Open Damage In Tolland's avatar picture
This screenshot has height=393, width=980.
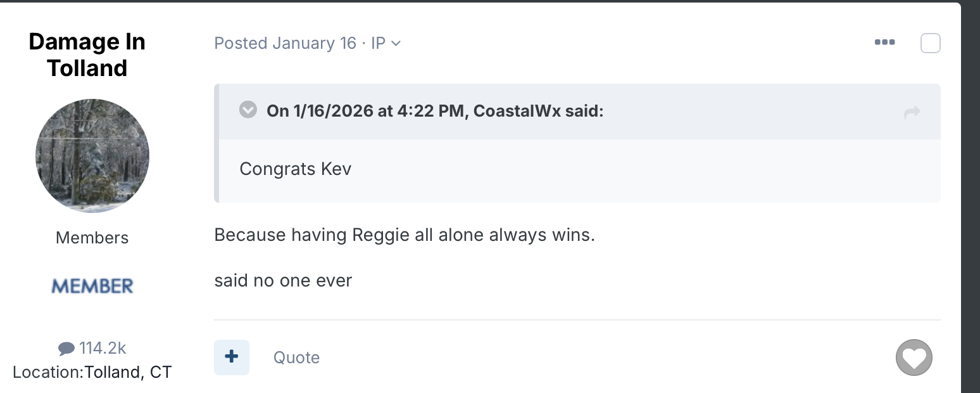click(92, 155)
